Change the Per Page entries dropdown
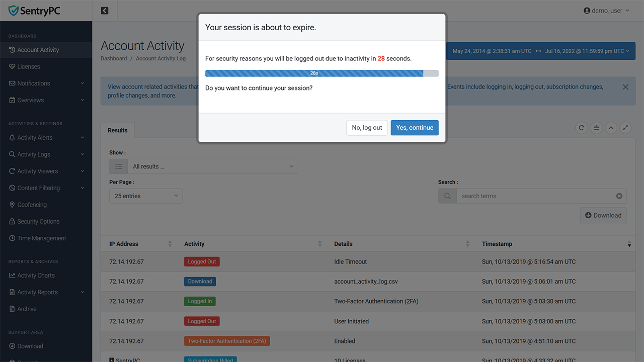644x362 pixels. 146,196
